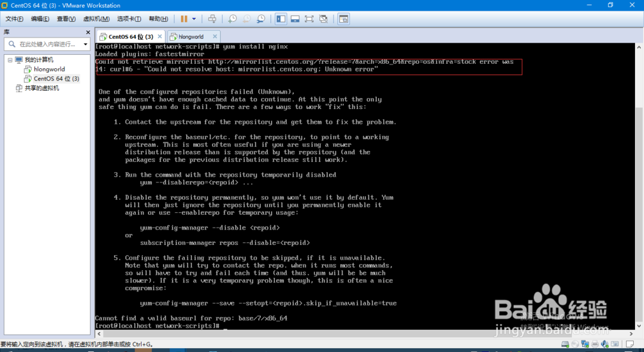Image resolution: width=644 pixels, height=352 pixels.
Task: Minimize the VMware Workstation window
Action: (x=589, y=5)
